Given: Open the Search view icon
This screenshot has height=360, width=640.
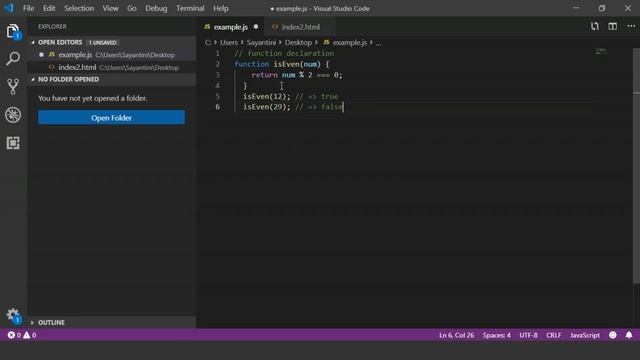Looking at the screenshot, I should pyautogui.click(x=13, y=59).
